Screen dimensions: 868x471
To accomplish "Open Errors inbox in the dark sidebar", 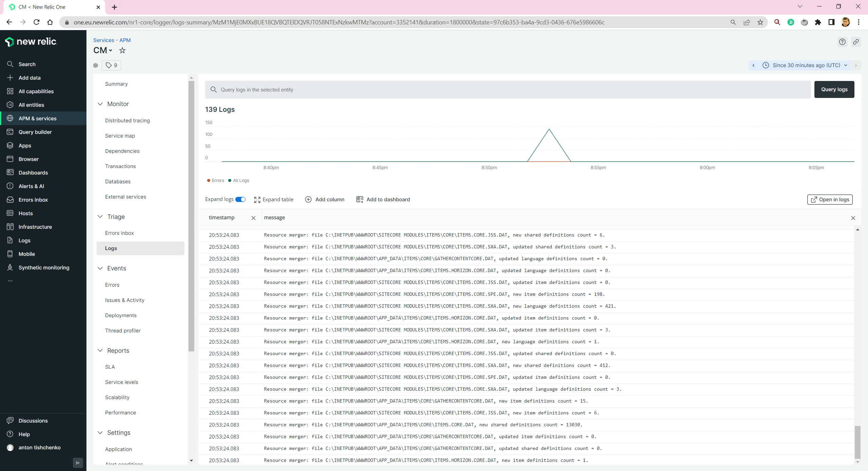I will pyautogui.click(x=33, y=200).
